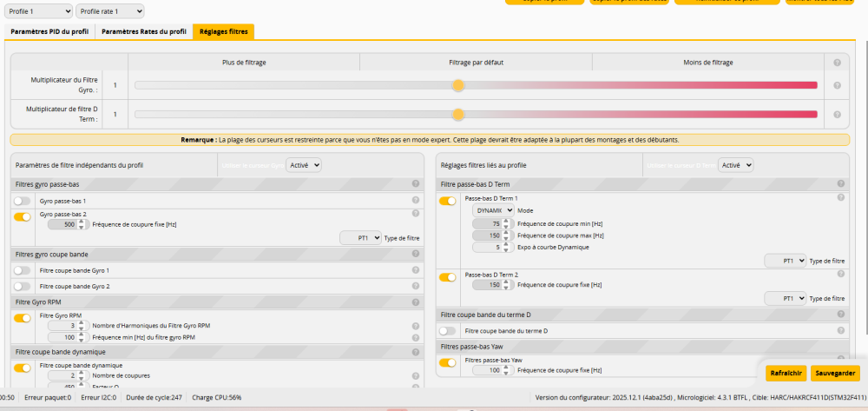
Task: Enable the Gyro passe-bas 1 toggle
Action: coord(22,201)
